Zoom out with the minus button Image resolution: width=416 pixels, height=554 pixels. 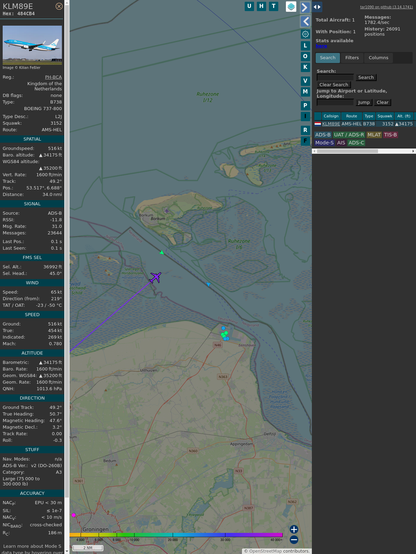pyautogui.click(x=294, y=540)
